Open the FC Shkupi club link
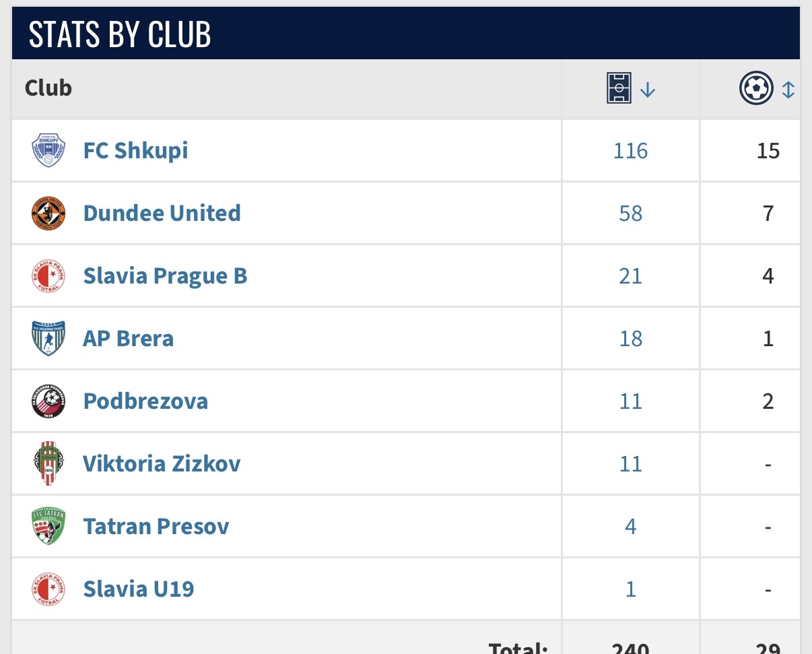 [x=135, y=150]
